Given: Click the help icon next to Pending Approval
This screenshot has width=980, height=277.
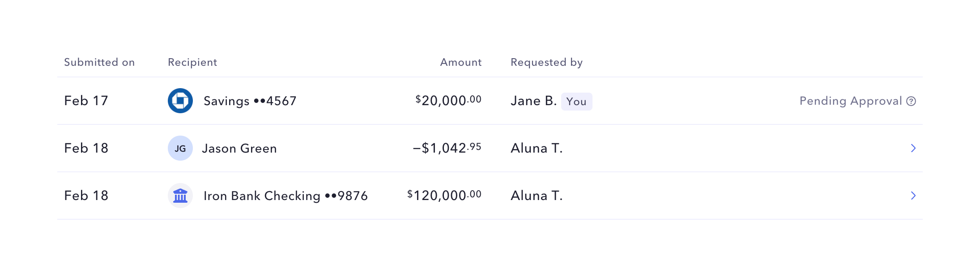Looking at the screenshot, I should [911, 101].
